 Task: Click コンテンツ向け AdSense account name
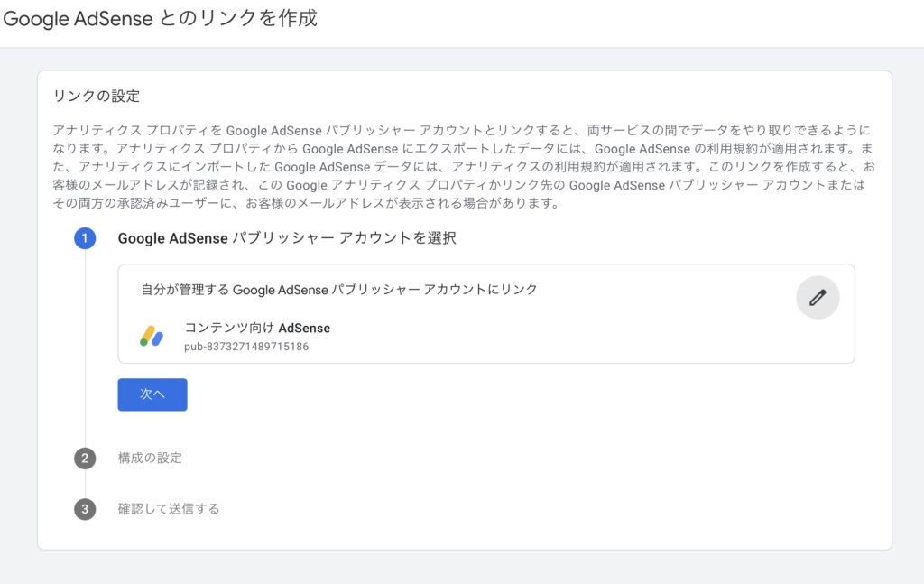point(257,328)
